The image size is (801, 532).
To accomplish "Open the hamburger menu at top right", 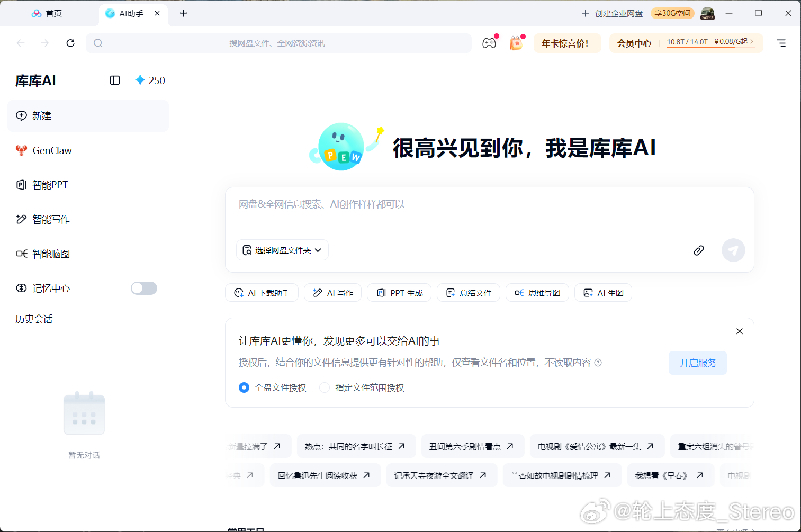I will point(781,43).
